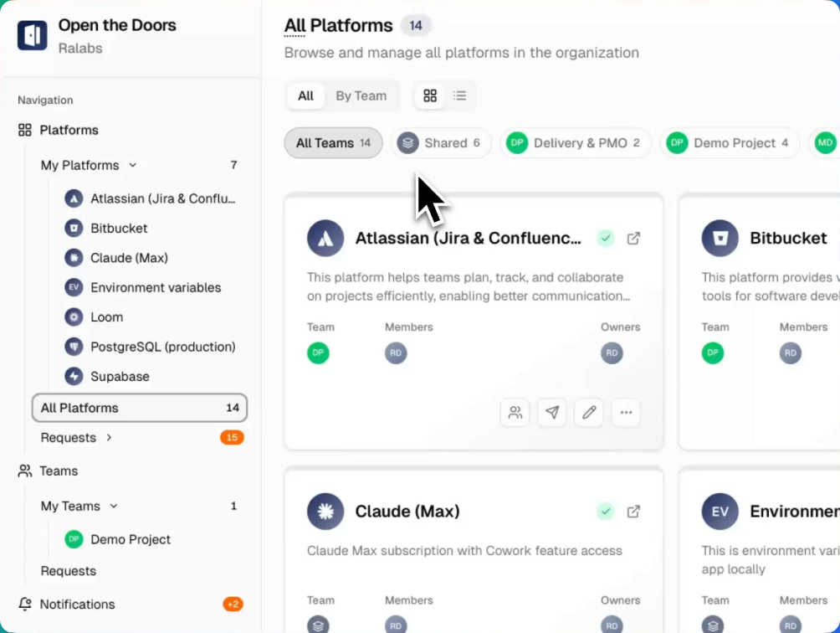Click the green check on Claude (Max) card
Image resolution: width=840 pixels, height=633 pixels.
coord(606,512)
